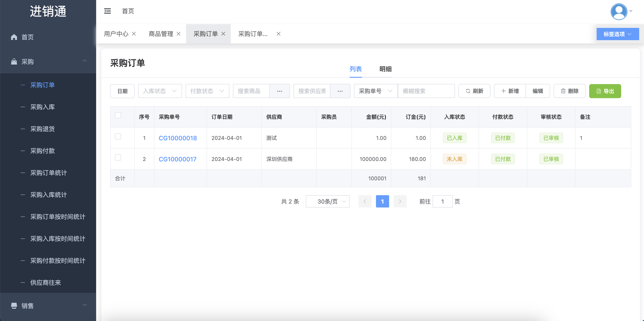Open order link CG10000017
This screenshot has width=644, height=321.
click(x=178, y=159)
